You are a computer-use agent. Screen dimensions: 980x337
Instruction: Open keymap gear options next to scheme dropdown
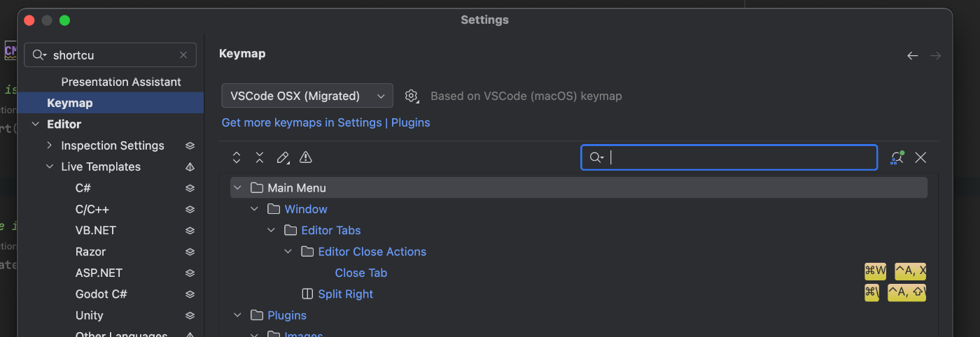(412, 96)
